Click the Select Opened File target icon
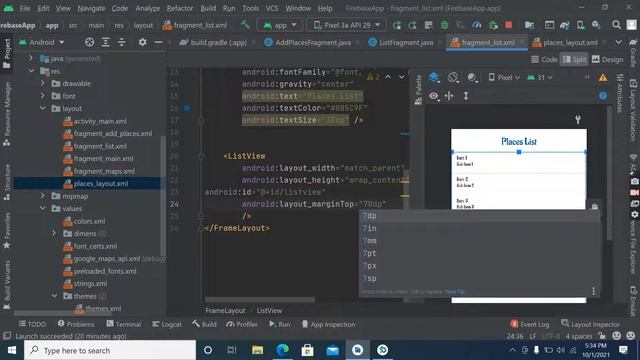Screen dimensions: 640x360 89,42
